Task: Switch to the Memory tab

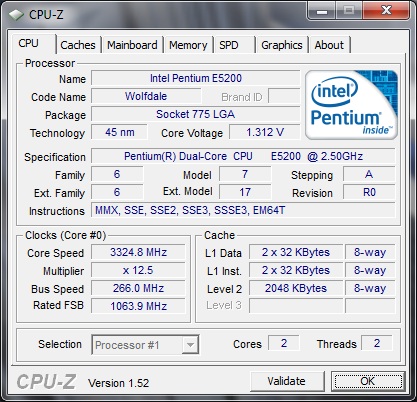Action: [x=188, y=45]
